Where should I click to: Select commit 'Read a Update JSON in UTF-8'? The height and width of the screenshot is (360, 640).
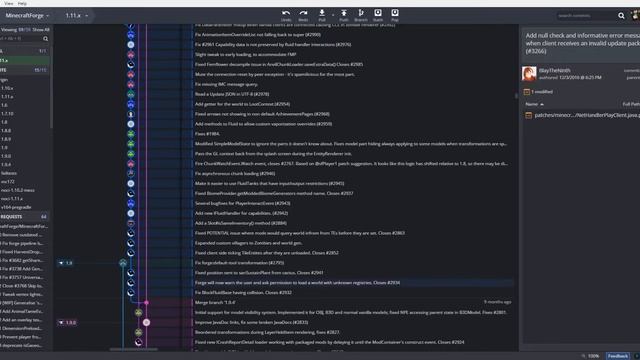click(232, 94)
